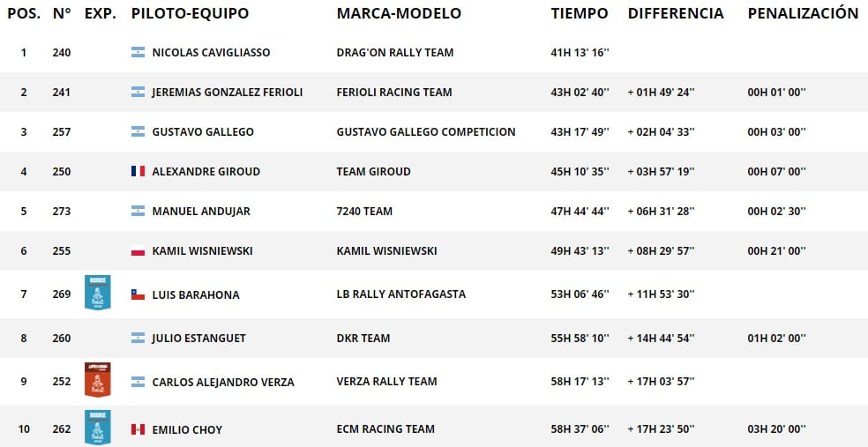Select Gustavo Gallego's name
This screenshot has height=447, width=868.
(203, 131)
